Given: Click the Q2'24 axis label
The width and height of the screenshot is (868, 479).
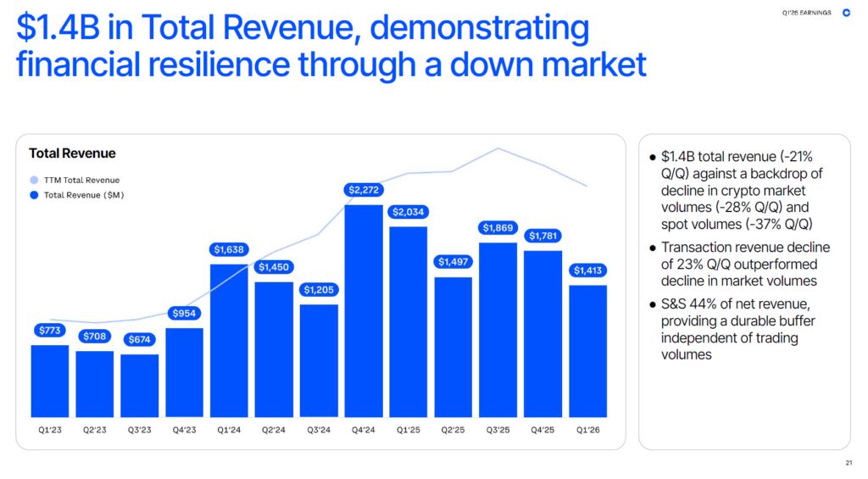Looking at the screenshot, I should [274, 430].
